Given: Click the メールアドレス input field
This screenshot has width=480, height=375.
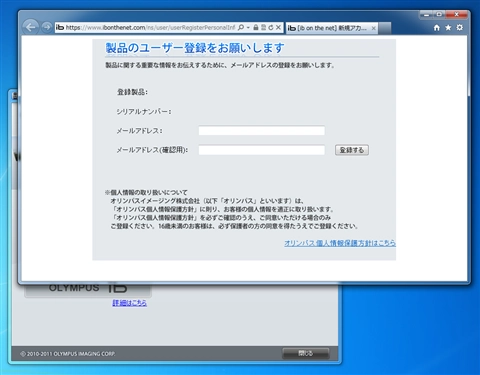Looking at the screenshot, I should click(x=262, y=130).
